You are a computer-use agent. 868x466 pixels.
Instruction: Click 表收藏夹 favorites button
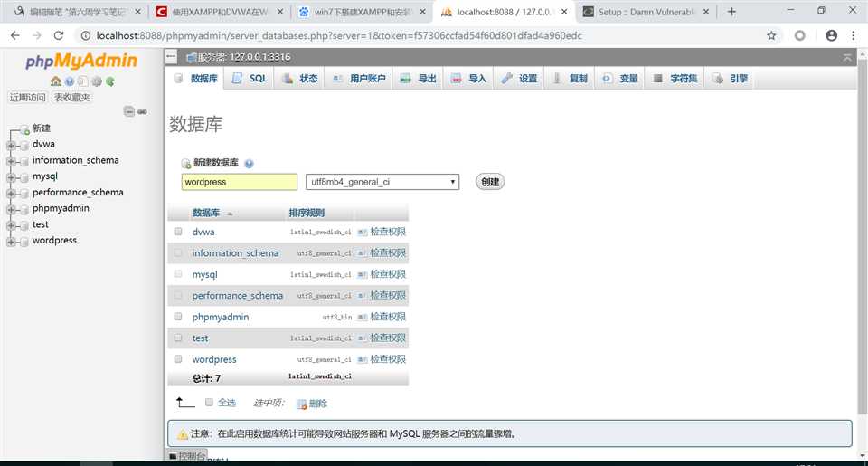pos(72,98)
